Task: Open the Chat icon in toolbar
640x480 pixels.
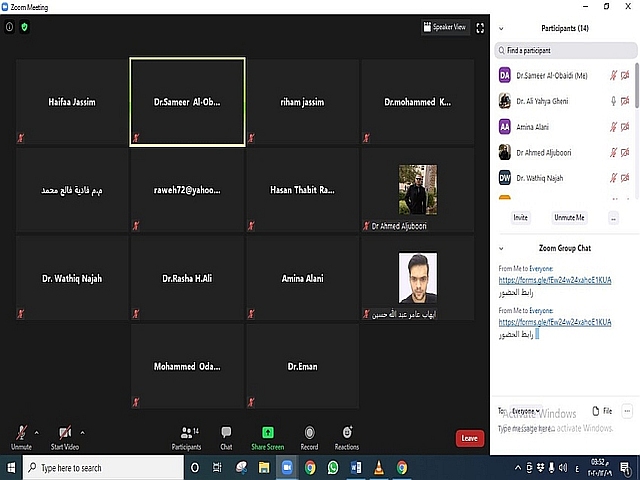Action: [226, 436]
